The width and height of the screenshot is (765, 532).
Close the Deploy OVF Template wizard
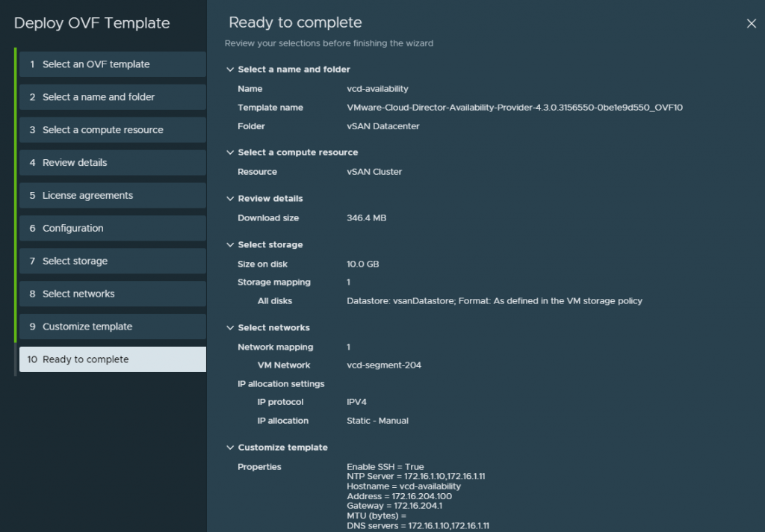point(751,23)
